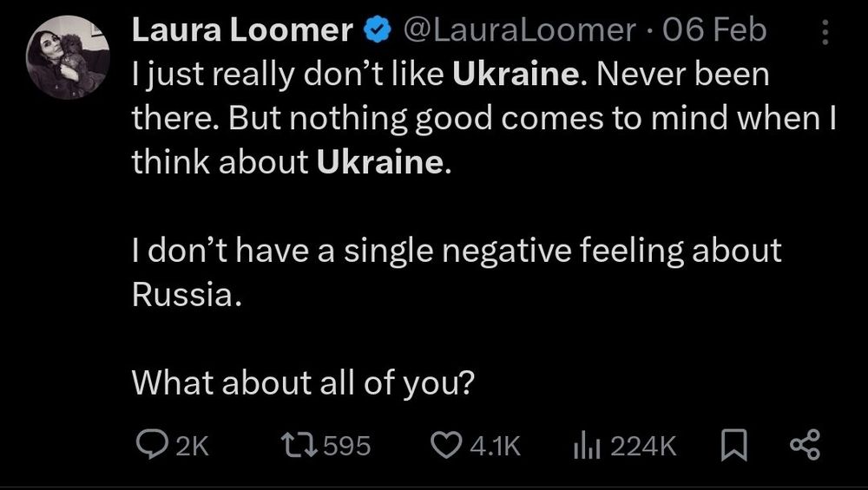This screenshot has height=490, width=868.
Task: Repost the tweet using the retweet icon
Action: pos(297,446)
